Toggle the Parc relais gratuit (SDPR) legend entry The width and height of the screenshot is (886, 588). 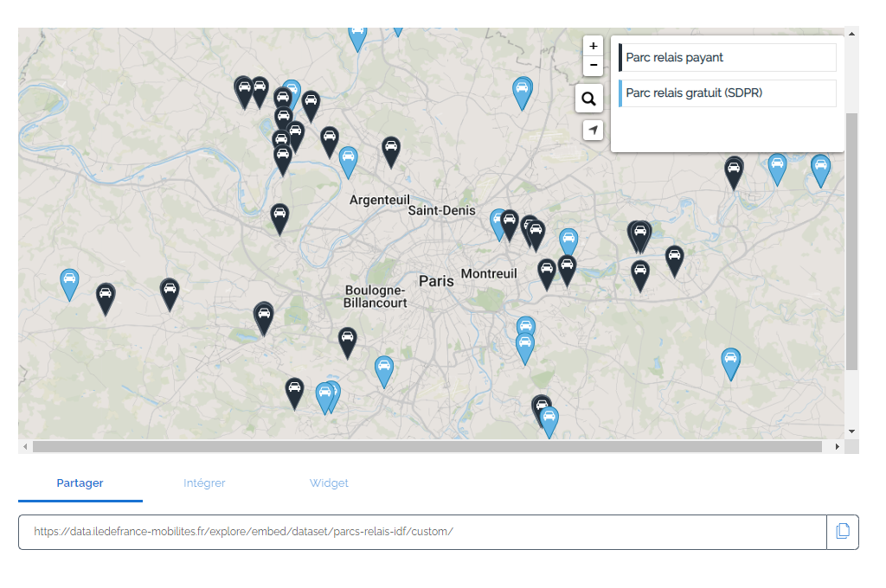728,93
